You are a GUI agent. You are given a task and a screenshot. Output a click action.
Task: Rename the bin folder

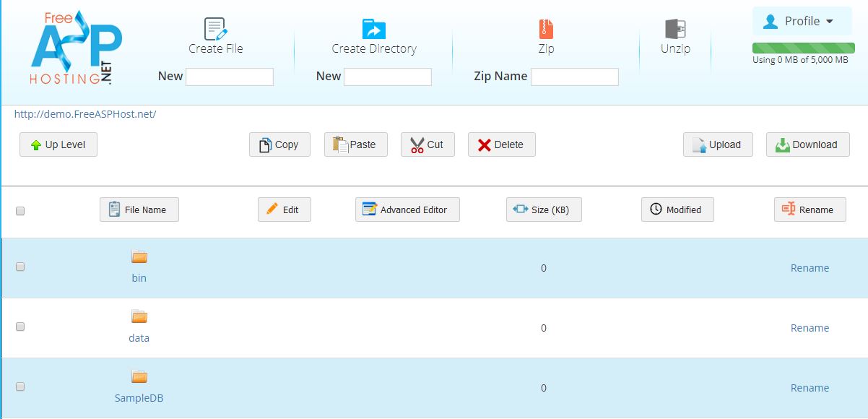tap(810, 268)
